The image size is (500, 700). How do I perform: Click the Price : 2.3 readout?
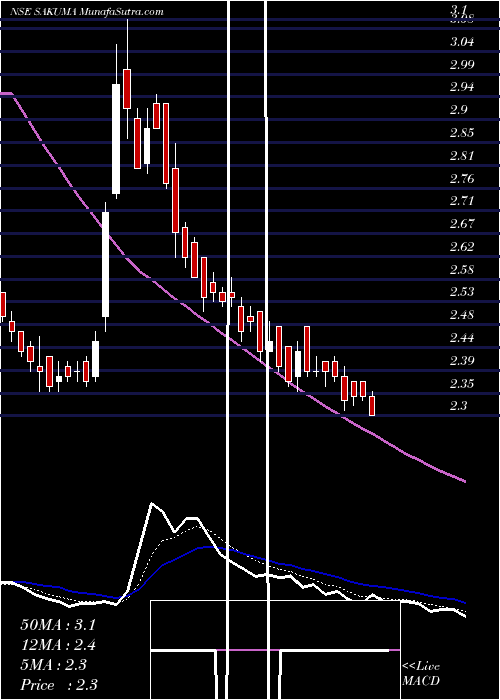tap(58, 685)
